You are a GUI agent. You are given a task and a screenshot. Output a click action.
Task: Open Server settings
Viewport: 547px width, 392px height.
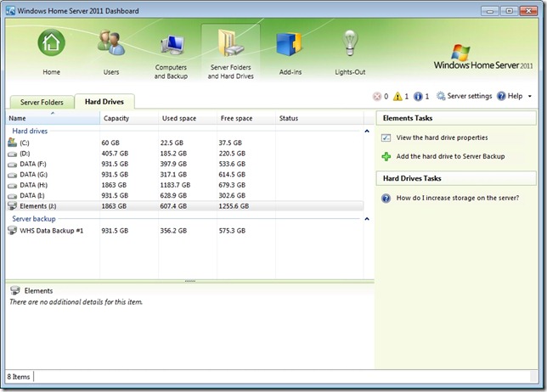465,97
